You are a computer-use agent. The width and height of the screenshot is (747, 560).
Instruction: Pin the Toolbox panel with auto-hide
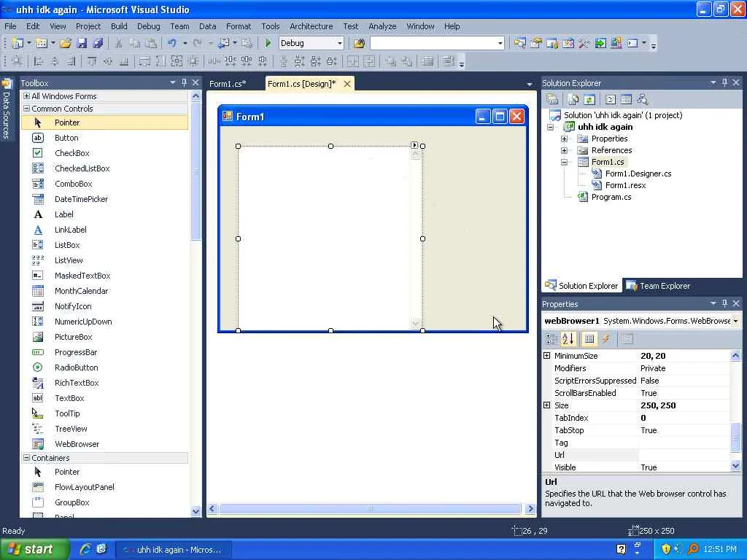pos(185,82)
